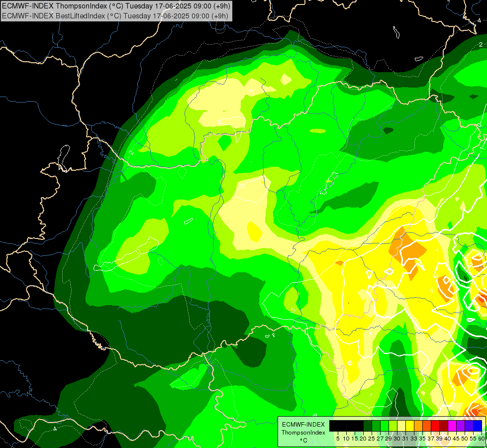Select the bright green 27–29 legend swatch
Screen dimensions: 487x448
click(x=385, y=426)
